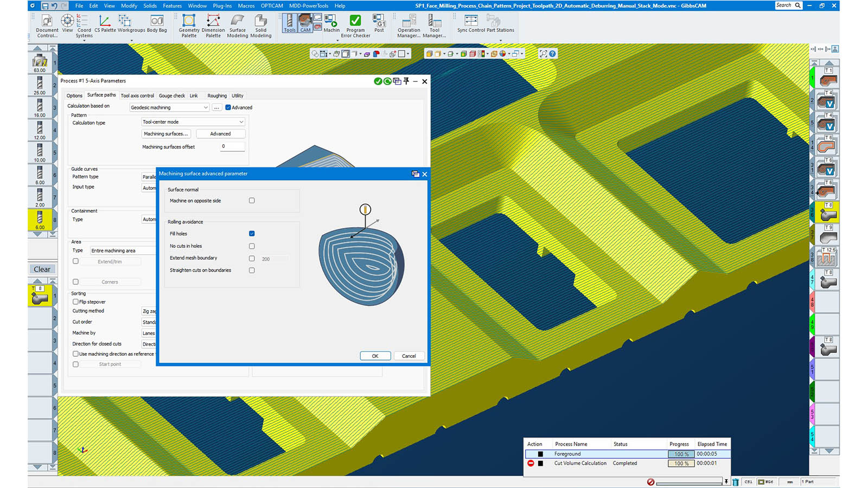Enable Straighten cuts on boundaries
The height and width of the screenshot is (488, 868).
point(252,270)
